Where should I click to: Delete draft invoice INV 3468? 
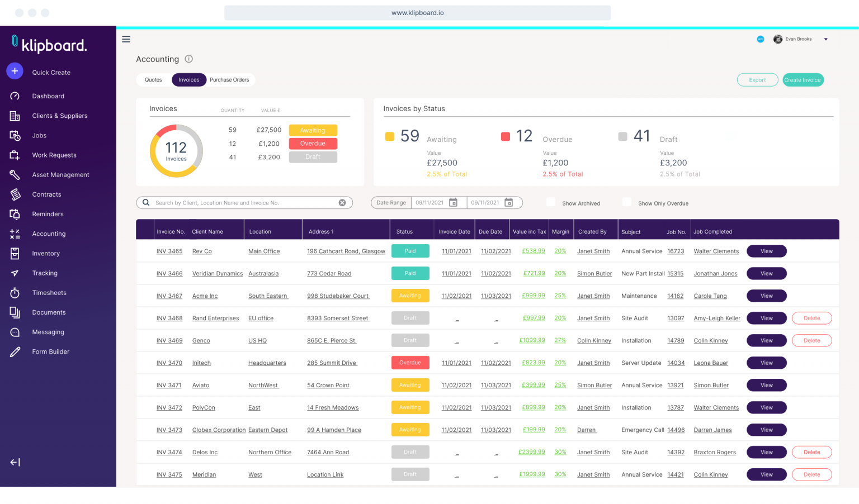pyautogui.click(x=812, y=318)
